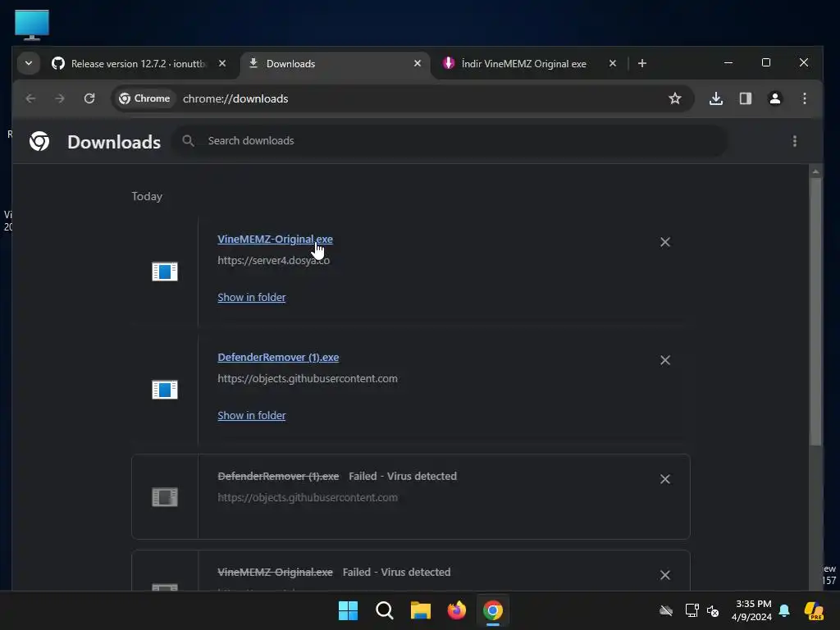Open the Downloads page more actions menu

[x=794, y=141]
